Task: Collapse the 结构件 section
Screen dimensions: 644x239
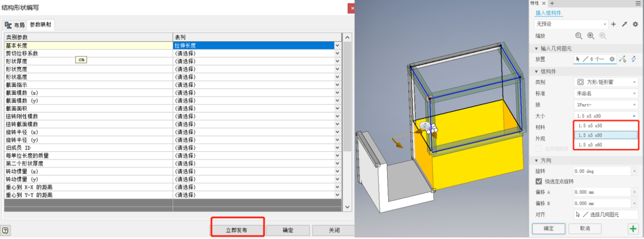Action: tap(537, 71)
